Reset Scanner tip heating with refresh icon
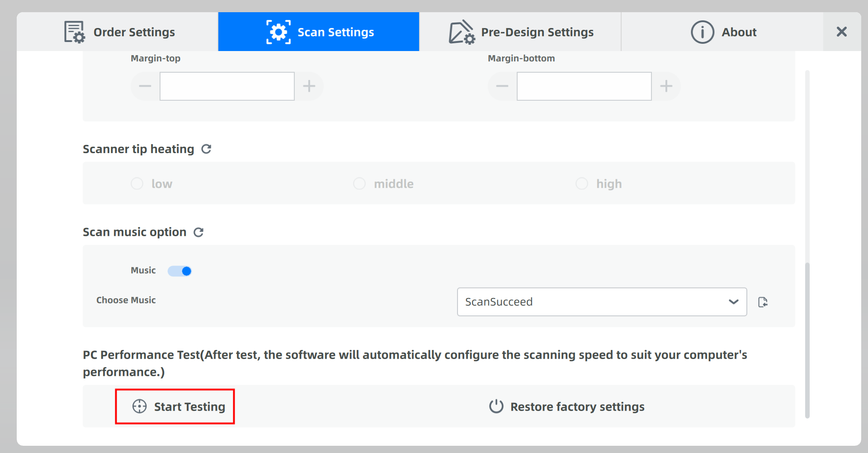Image resolution: width=868 pixels, height=453 pixels. (x=206, y=149)
